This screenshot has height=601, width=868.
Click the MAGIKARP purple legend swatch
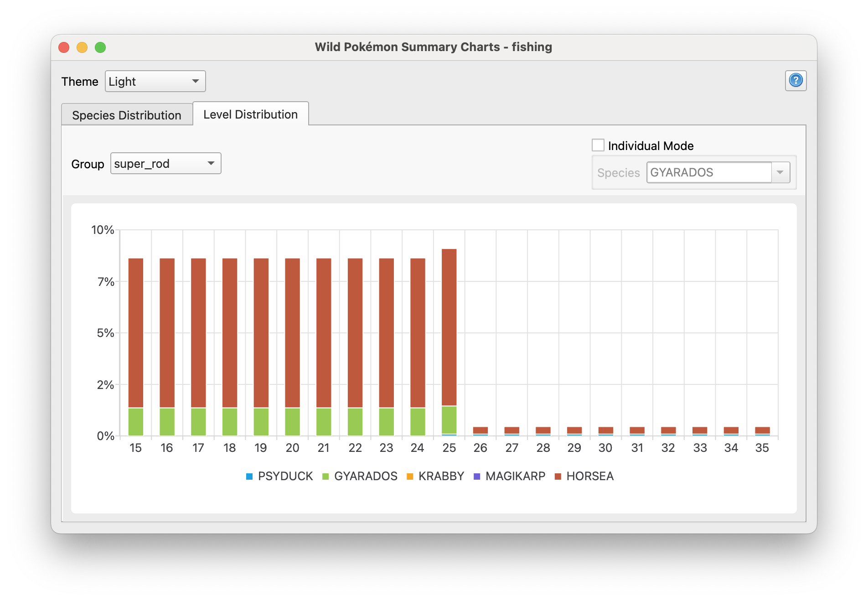click(x=477, y=477)
